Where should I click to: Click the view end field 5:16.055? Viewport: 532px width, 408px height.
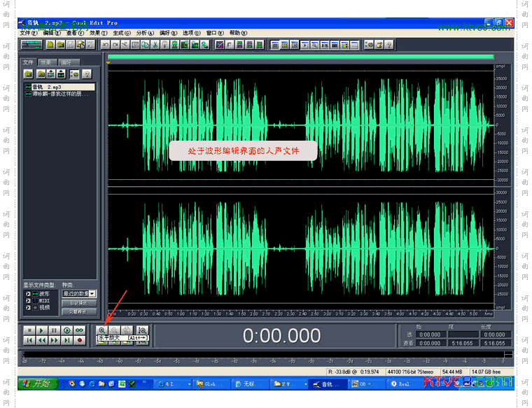pyautogui.click(x=462, y=343)
